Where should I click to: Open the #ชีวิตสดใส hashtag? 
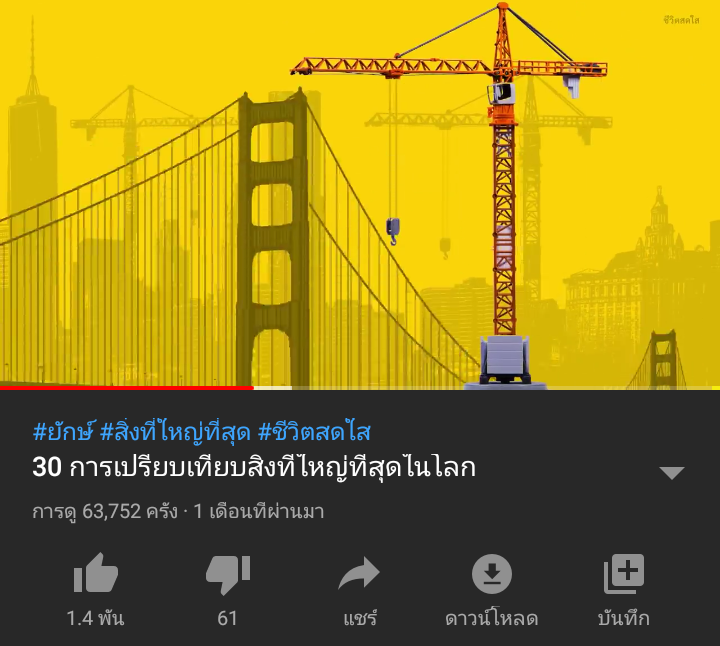[314, 432]
